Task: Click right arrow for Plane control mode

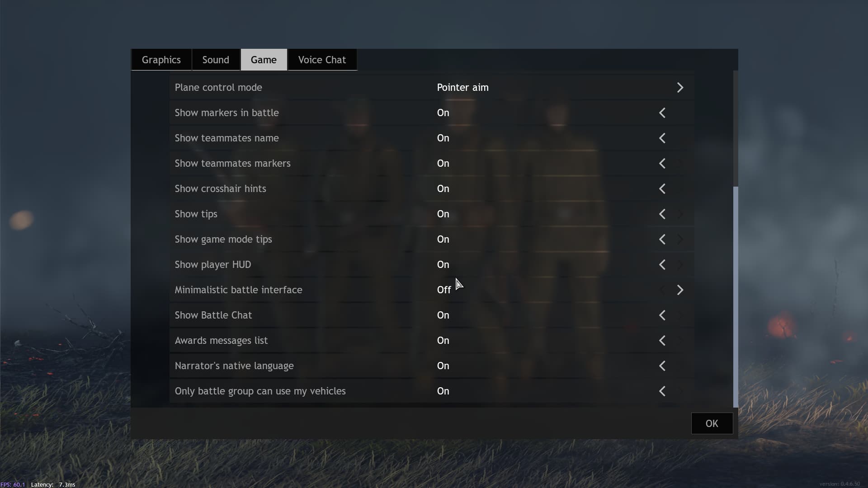Action: pyautogui.click(x=680, y=88)
